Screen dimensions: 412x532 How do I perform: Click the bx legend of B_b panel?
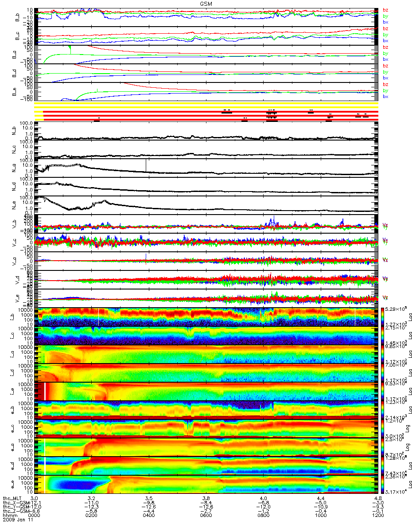[x=385, y=22]
